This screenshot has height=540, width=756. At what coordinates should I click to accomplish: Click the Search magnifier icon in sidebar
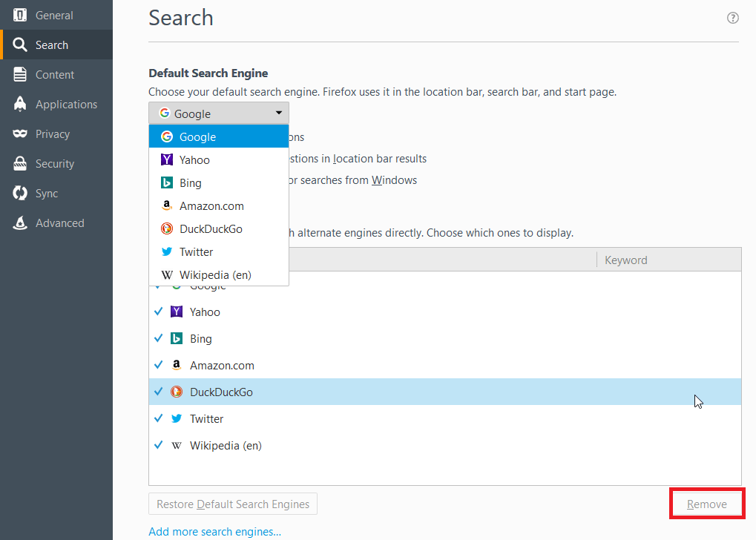click(20, 45)
